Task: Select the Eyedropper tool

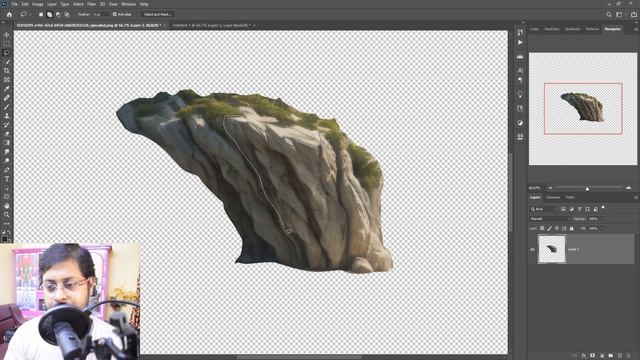Action: tap(7, 89)
